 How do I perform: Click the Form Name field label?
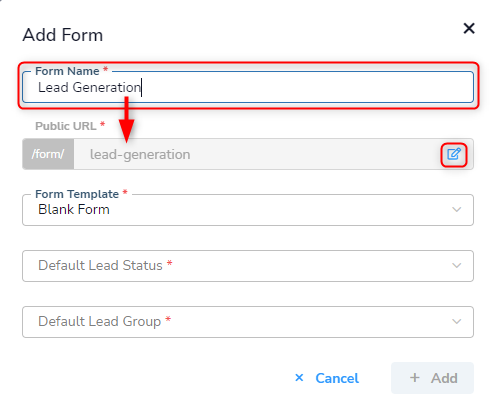pos(67,71)
